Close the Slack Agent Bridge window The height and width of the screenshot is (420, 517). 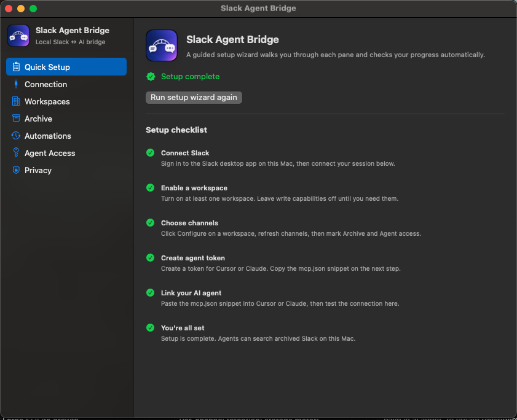point(9,9)
